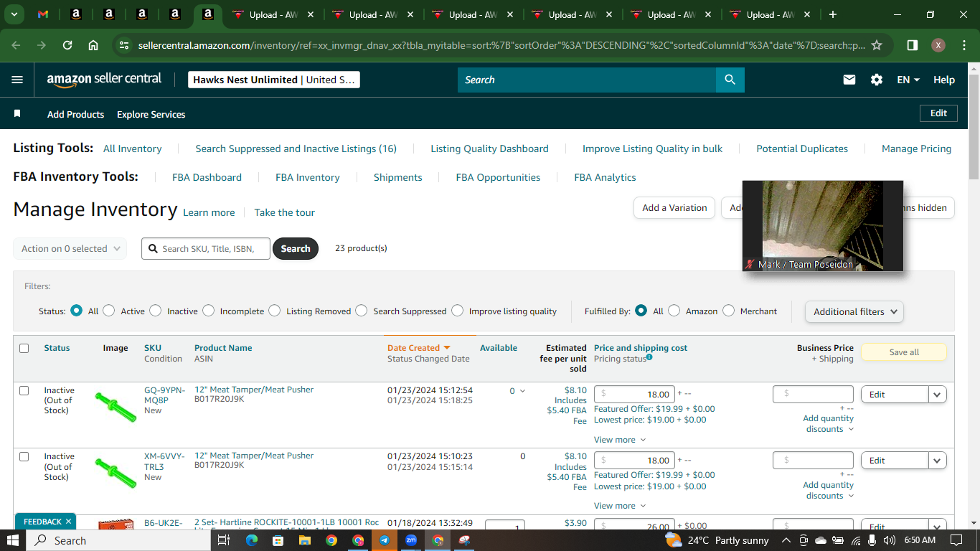The width and height of the screenshot is (980, 551).
Task: Switch to the Gmail tab
Action: (x=43, y=14)
